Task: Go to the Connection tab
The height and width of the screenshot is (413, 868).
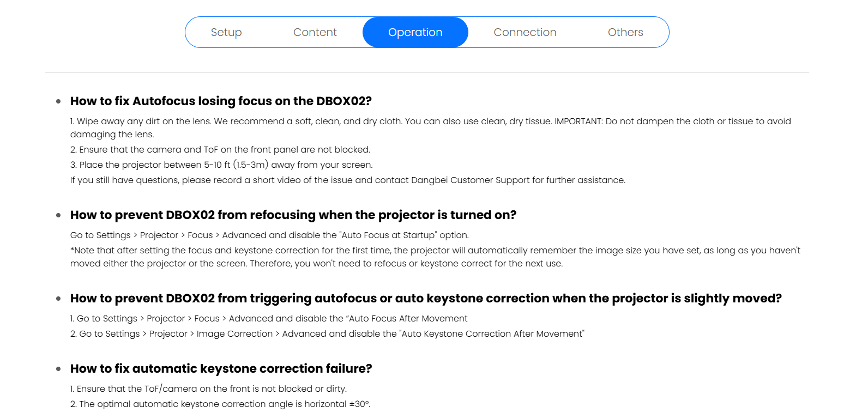Action: click(525, 32)
